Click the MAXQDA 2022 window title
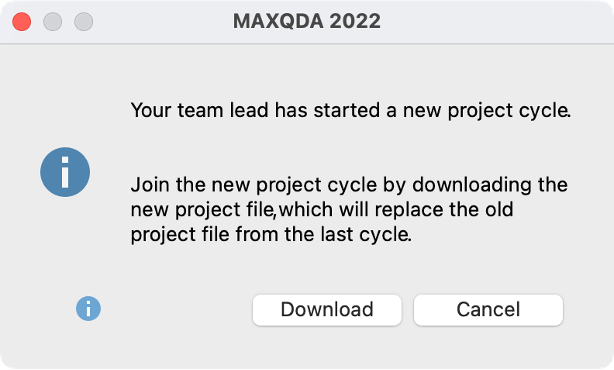Viewport: 614px width, 370px height. [x=307, y=21]
